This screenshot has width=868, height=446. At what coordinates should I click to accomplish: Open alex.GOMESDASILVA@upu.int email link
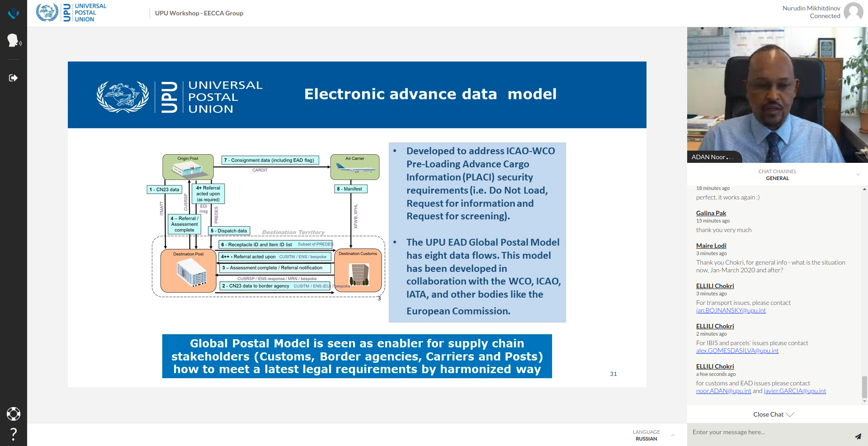pyautogui.click(x=737, y=351)
